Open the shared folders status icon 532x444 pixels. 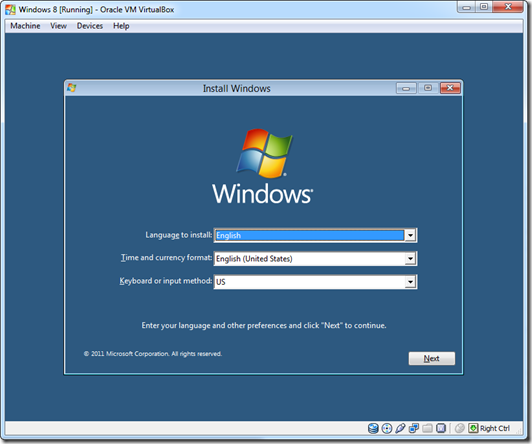427,428
